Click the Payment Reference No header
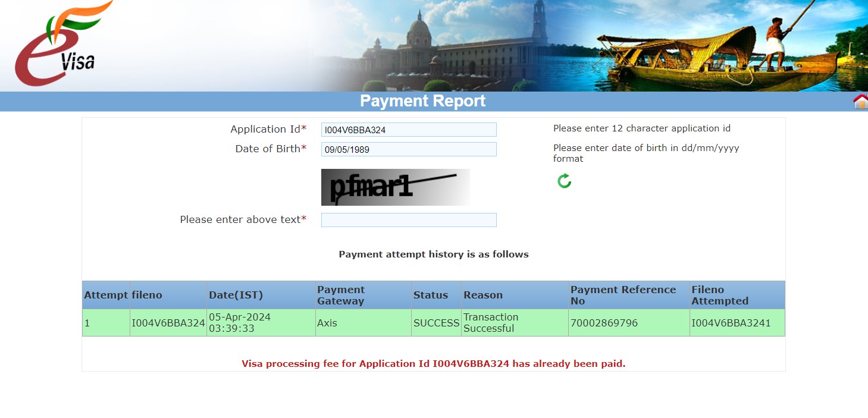Image resolution: width=868 pixels, height=418 pixels. tap(623, 295)
